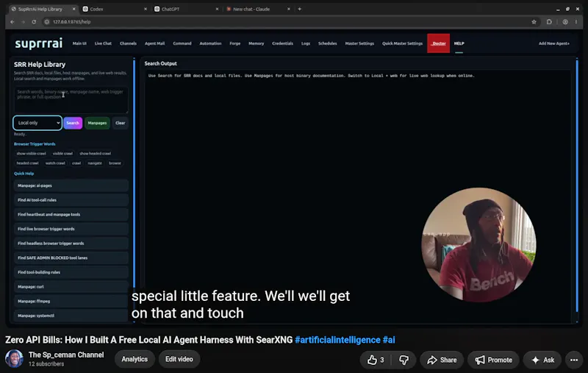Open the Schedules nav item
588x373 pixels.
pos(327,43)
